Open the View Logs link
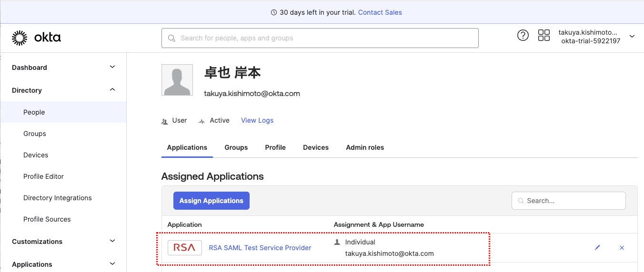Screen dimensions: 644x272 (x=257, y=120)
